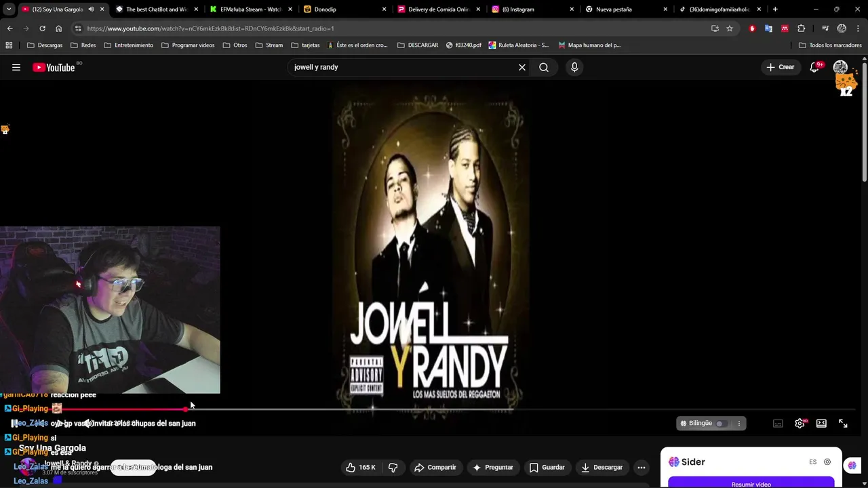
Task: Mute the Soy Una Gargola tab audio
Action: (91, 9)
